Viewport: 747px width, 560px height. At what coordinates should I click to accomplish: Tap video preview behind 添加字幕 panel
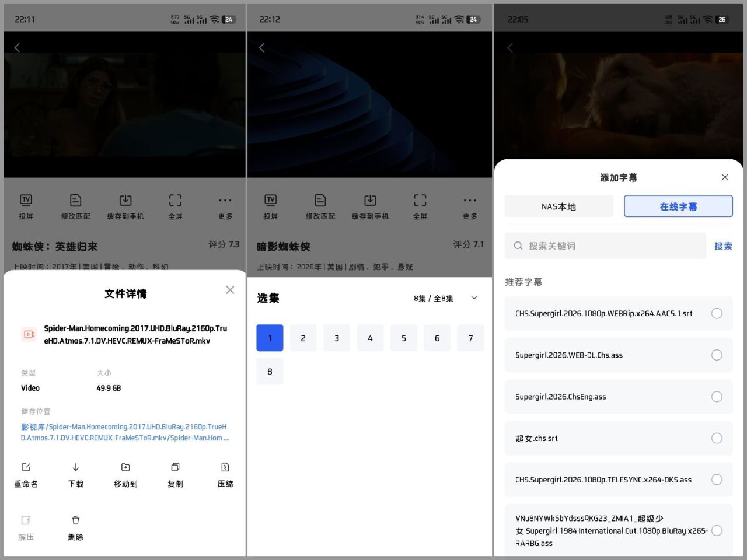pos(619,105)
